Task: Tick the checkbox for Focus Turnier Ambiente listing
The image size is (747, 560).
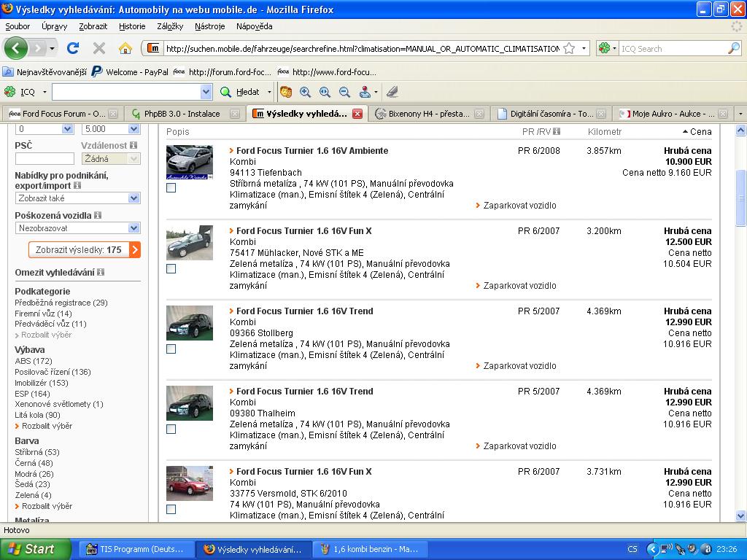Action: point(171,188)
